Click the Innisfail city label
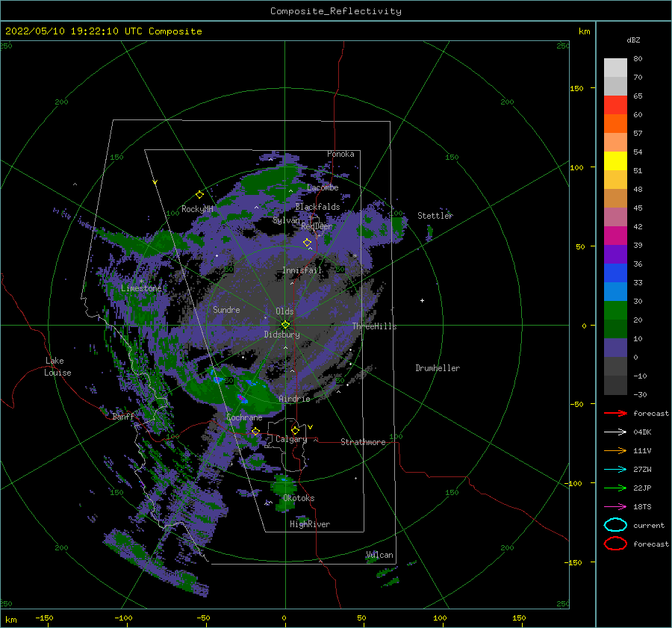Viewport: 672px width, 628px height. 302,270
